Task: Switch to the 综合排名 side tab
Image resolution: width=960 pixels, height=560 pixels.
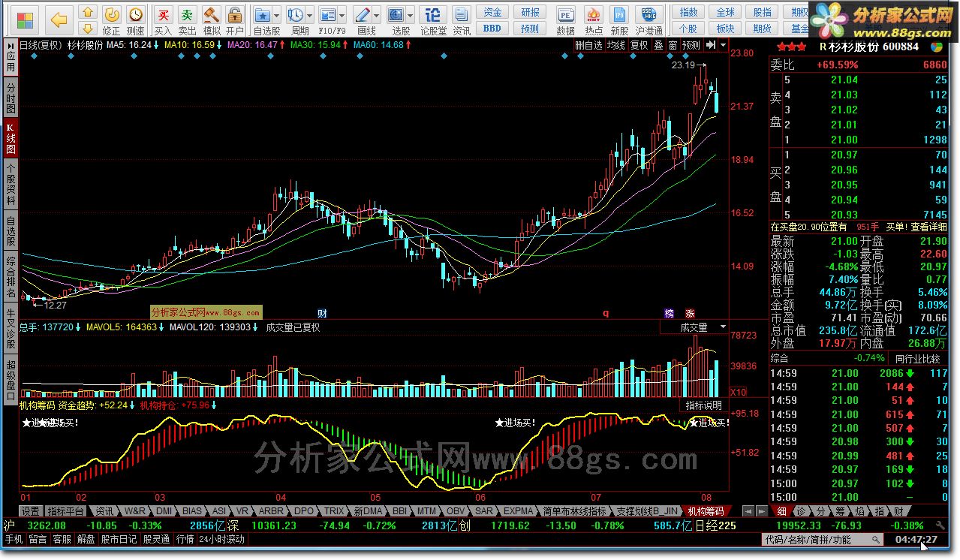Action: click(x=11, y=277)
